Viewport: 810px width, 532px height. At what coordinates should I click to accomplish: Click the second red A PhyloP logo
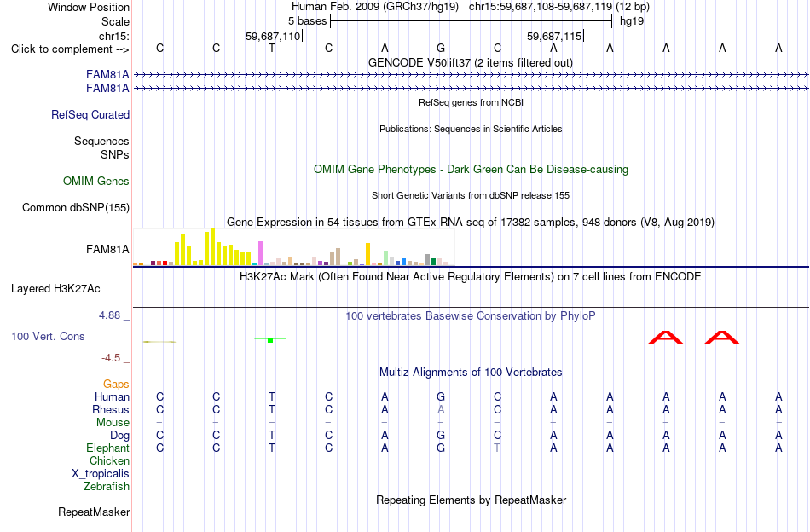[722, 338]
